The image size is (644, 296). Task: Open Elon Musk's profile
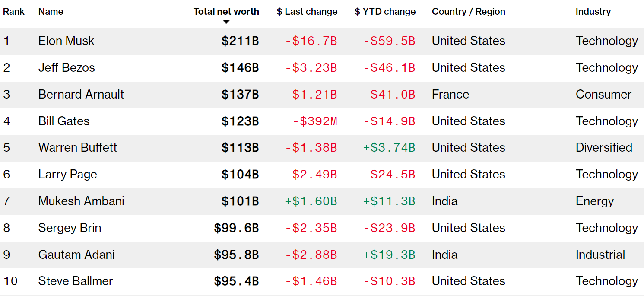(x=66, y=41)
